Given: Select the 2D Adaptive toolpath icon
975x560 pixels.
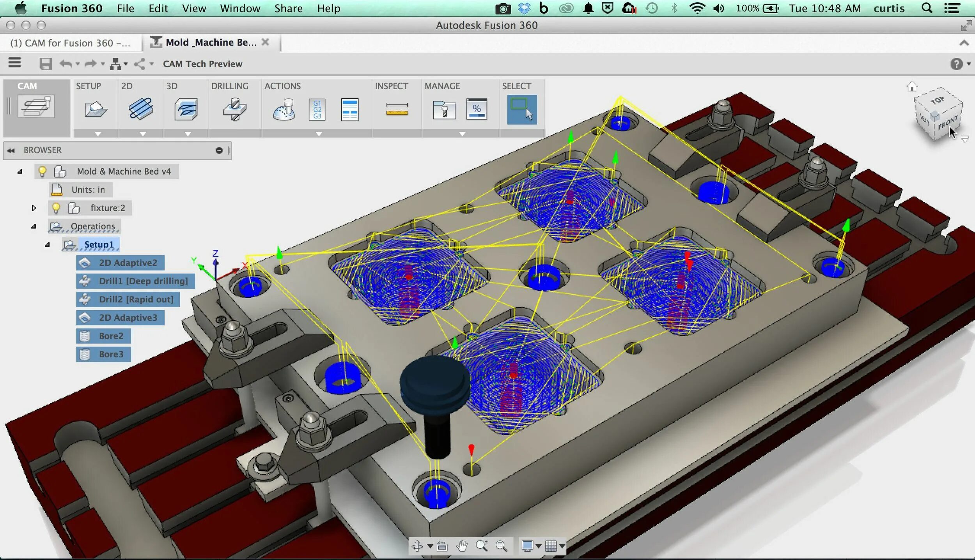Looking at the screenshot, I should click(x=141, y=109).
